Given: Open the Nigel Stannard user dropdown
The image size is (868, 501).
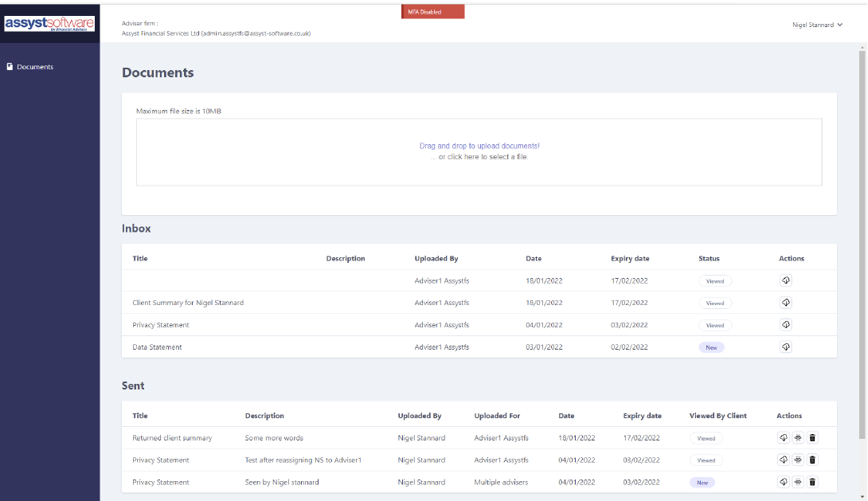Looking at the screenshot, I should (x=817, y=25).
